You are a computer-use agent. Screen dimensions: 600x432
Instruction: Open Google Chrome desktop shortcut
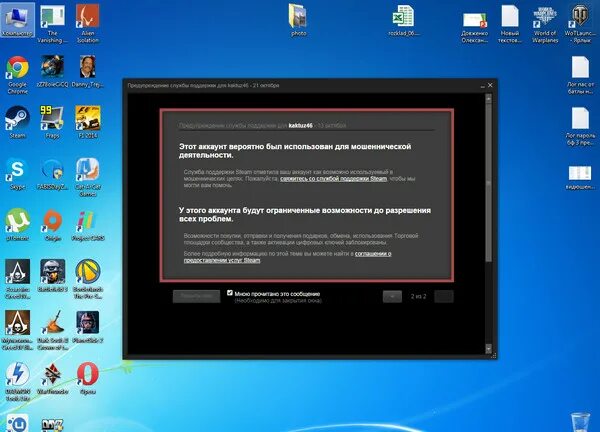coord(18,75)
